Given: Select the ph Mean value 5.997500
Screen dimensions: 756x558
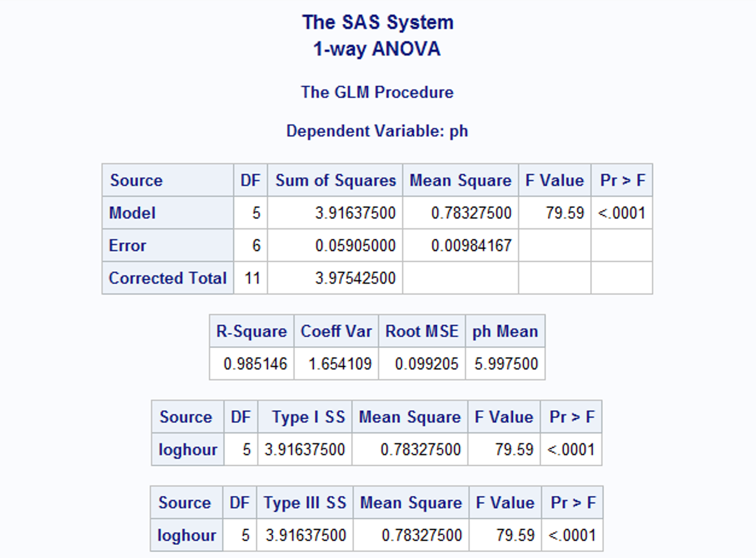Looking at the screenshot, I should [507, 364].
